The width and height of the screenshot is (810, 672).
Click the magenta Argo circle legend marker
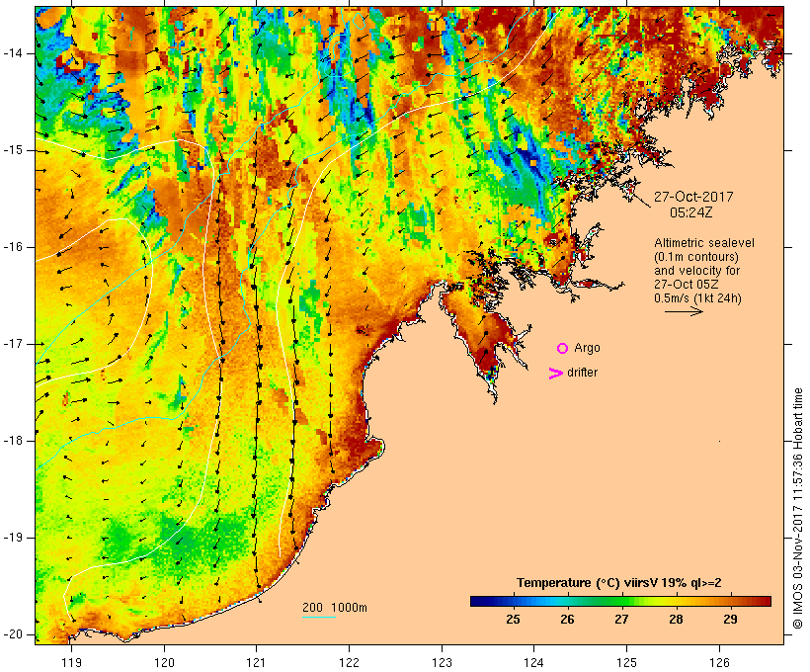pyautogui.click(x=563, y=349)
